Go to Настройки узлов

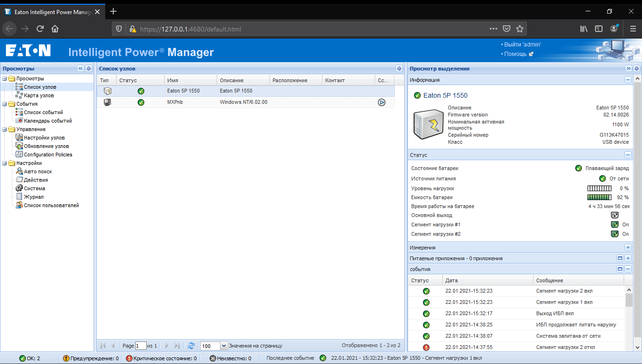point(44,138)
